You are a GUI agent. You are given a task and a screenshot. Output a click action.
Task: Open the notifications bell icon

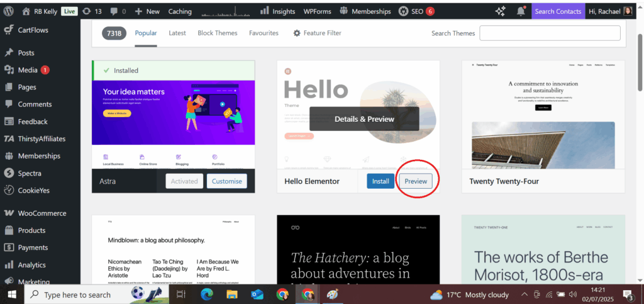coord(521,11)
